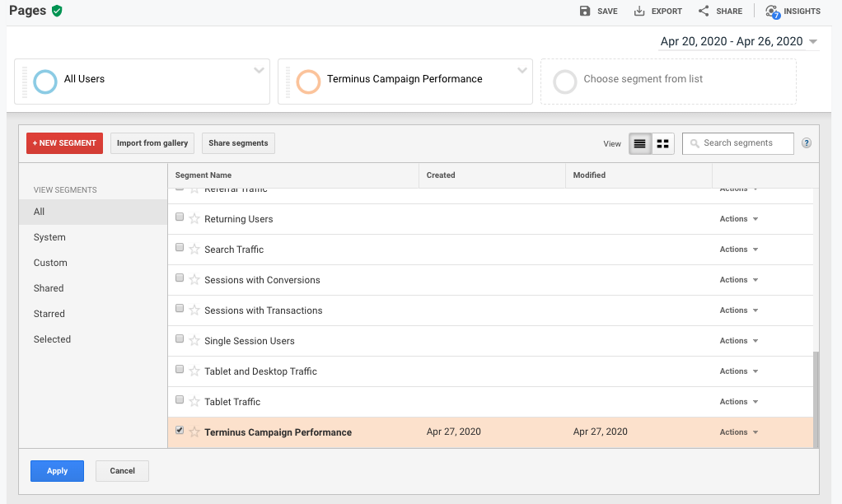Image resolution: width=842 pixels, height=504 pixels.
Task: Switch to list view of segments
Action: 639,144
